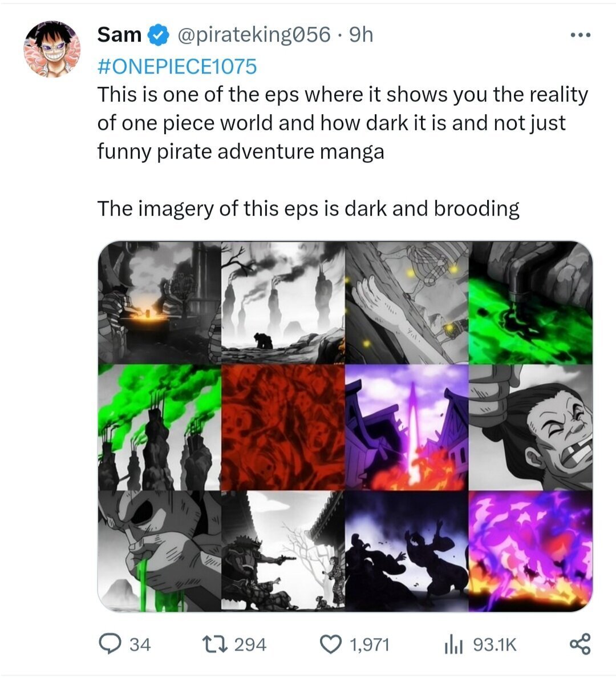616x678 pixels.
Task: Open thumbnail with green smoking chimneys
Action: 159,427
